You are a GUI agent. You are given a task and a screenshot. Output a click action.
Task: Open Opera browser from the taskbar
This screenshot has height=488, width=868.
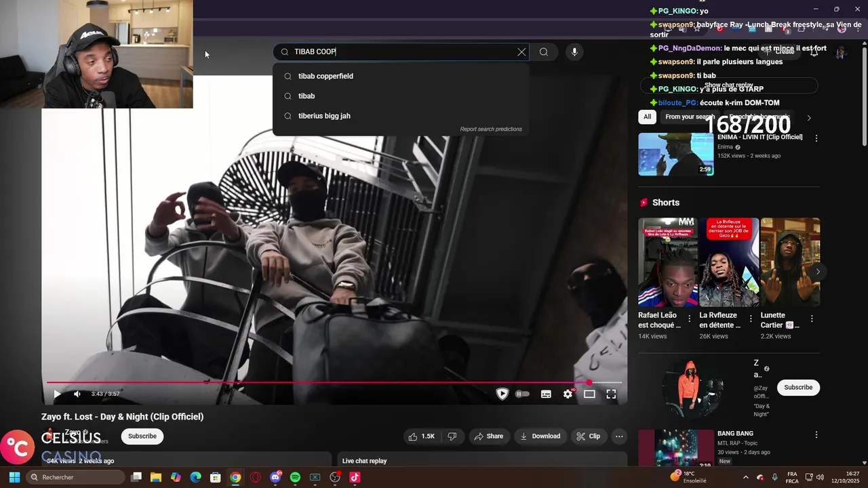point(256,477)
